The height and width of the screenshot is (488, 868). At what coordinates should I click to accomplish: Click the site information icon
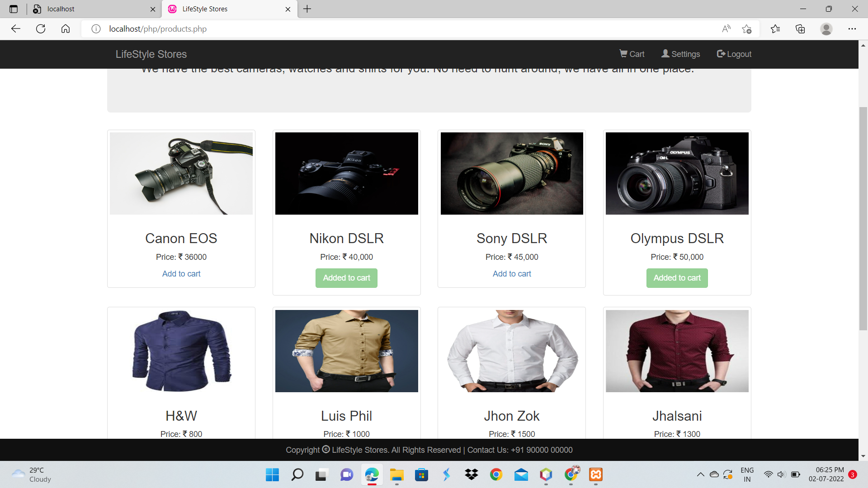pos(96,29)
